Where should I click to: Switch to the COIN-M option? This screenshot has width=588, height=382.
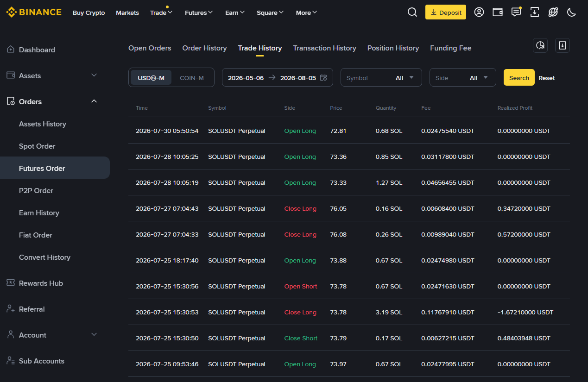tap(192, 78)
